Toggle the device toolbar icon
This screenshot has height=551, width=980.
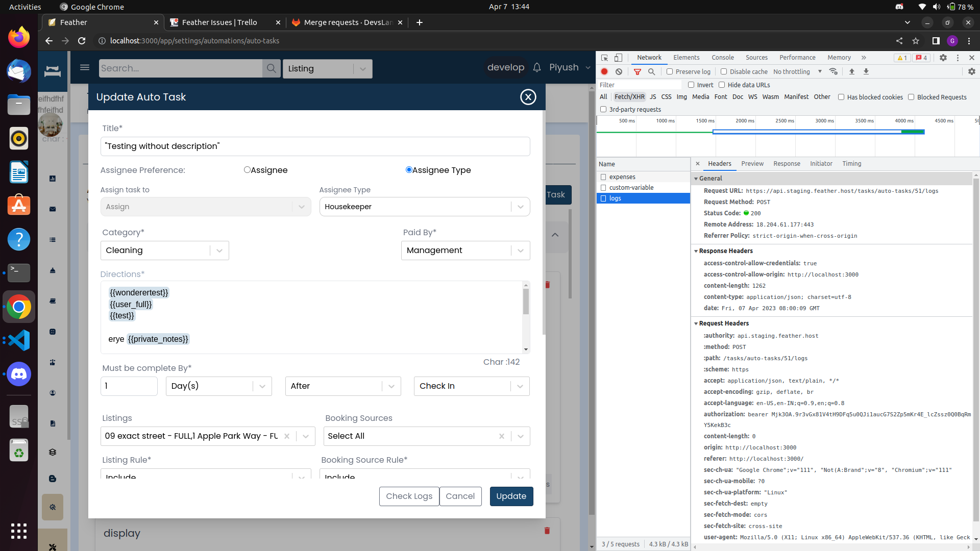(618, 58)
